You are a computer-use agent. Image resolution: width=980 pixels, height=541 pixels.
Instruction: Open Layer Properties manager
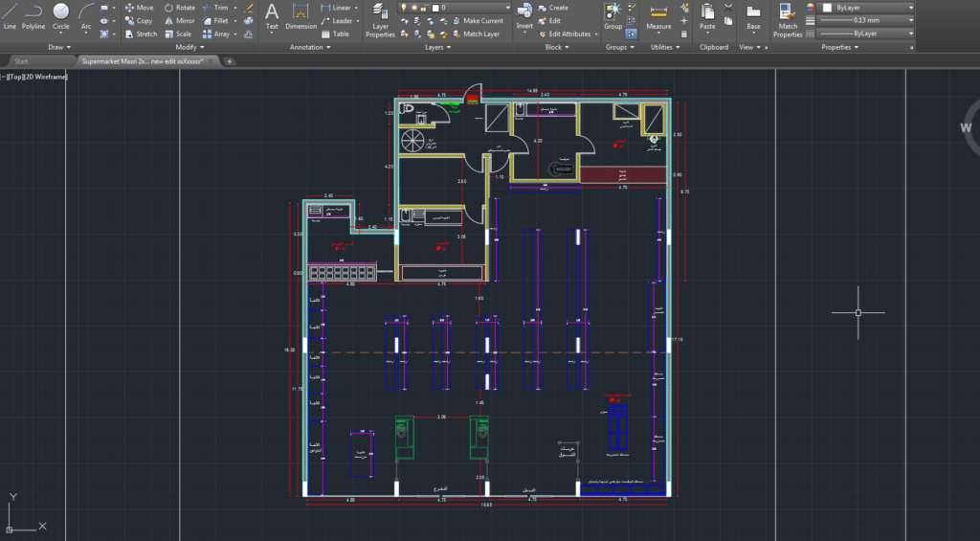pos(380,20)
